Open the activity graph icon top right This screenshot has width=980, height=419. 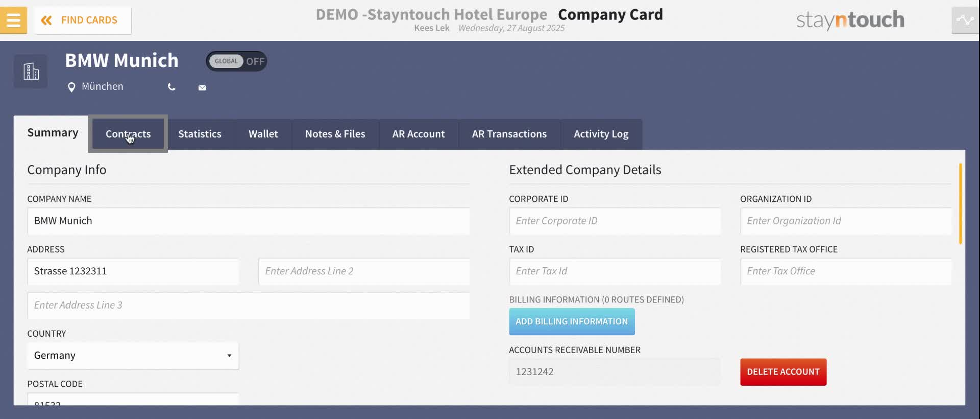[x=965, y=20]
